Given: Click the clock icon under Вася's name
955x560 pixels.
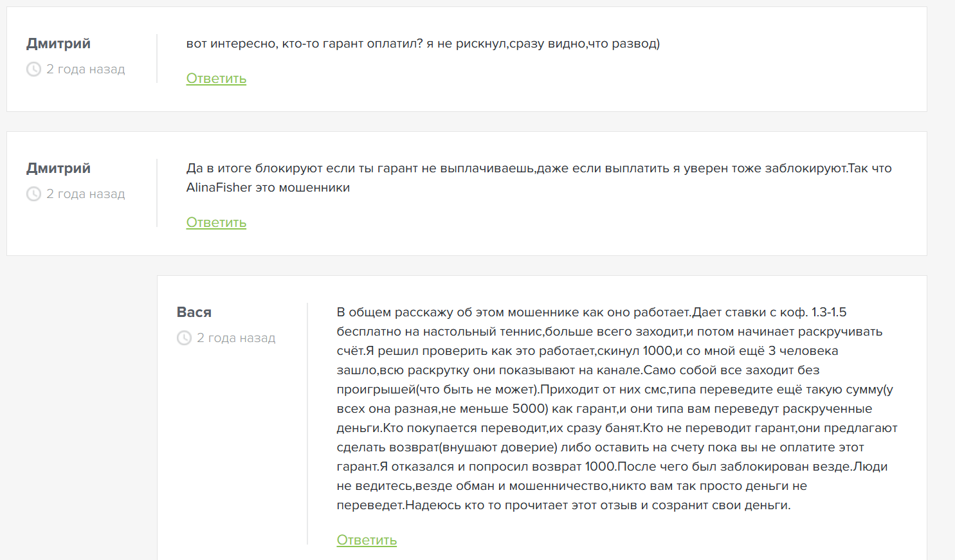Looking at the screenshot, I should pyautogui.click(x=184, y=338).
